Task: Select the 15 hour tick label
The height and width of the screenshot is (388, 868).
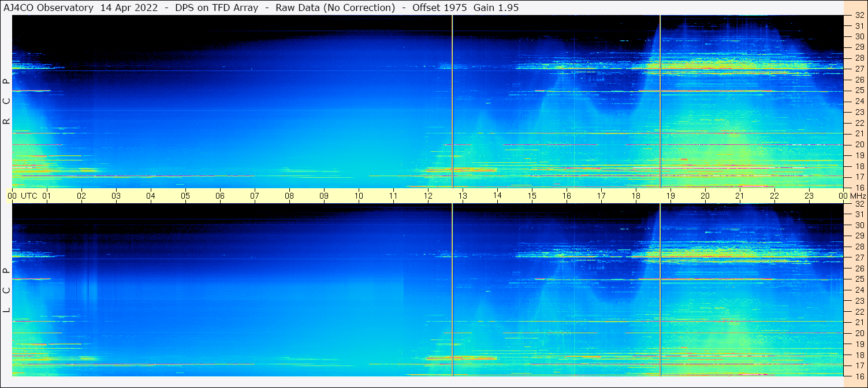Action: click(x=532, y=196)
